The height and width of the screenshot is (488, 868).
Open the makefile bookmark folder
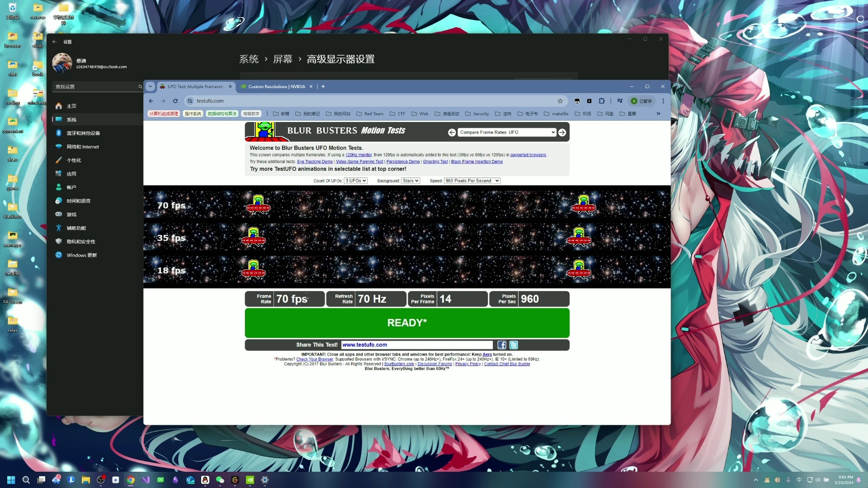click(556, 113)
